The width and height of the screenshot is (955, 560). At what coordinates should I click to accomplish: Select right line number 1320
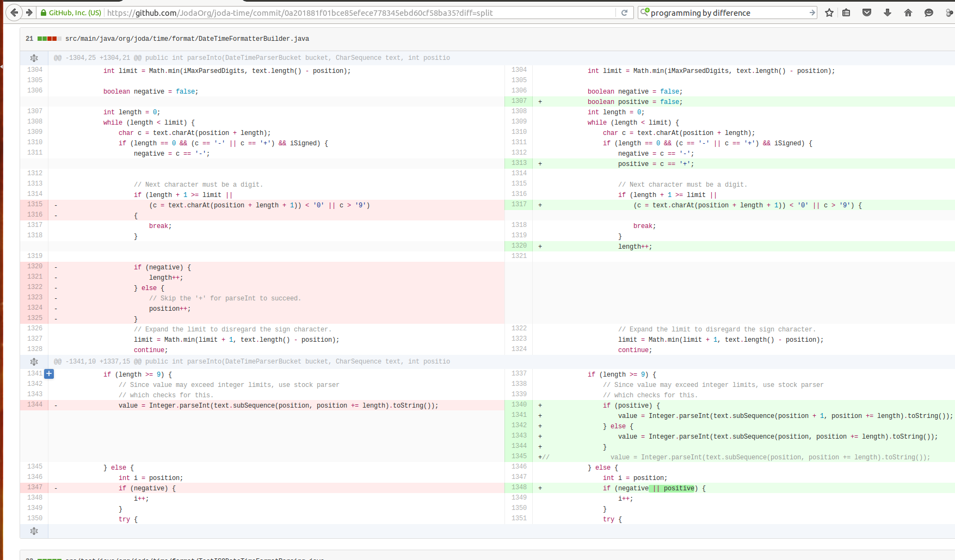tap(519, 246)
